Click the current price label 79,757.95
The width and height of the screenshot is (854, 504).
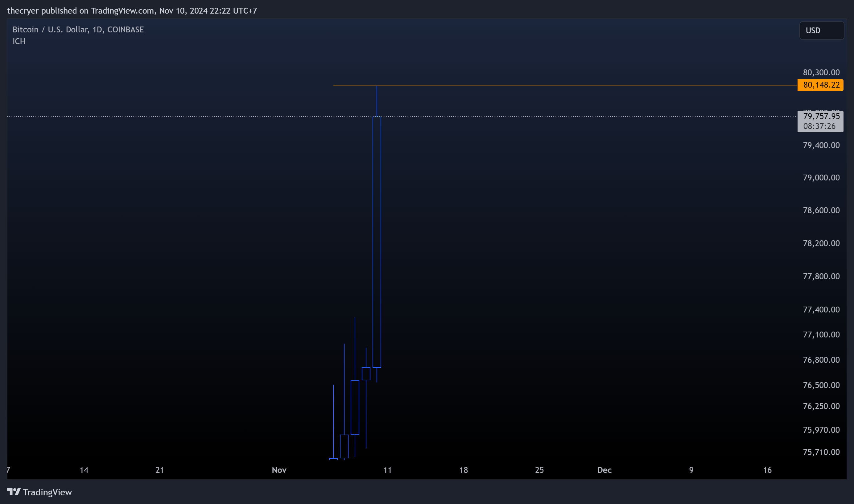pos(821,116)
